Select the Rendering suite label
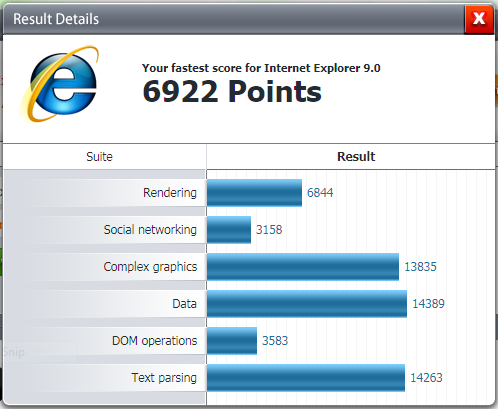The width and height of the screenshot is (498, 409). pyautogui.click(x=170, y=193)
